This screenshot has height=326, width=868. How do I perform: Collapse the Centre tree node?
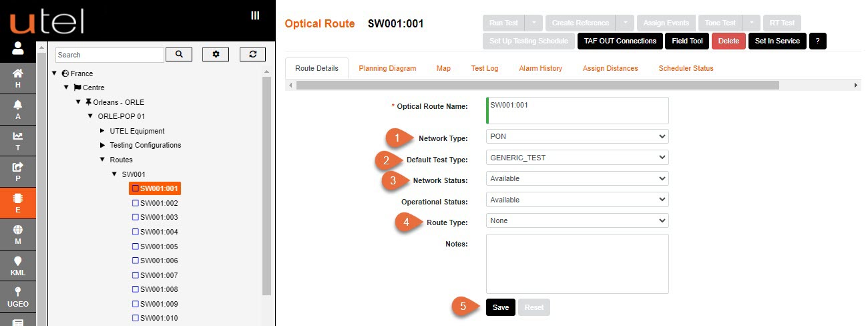coord(66,88)
